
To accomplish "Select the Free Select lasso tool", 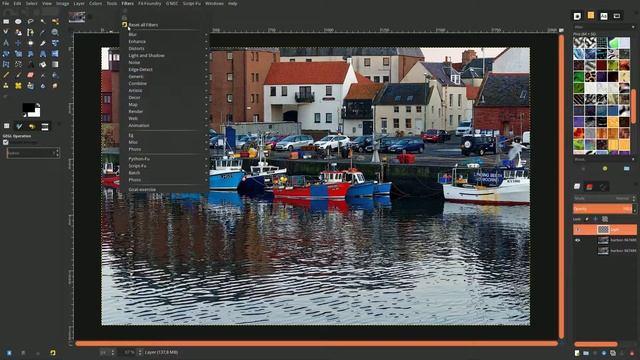I will (31, 21).
